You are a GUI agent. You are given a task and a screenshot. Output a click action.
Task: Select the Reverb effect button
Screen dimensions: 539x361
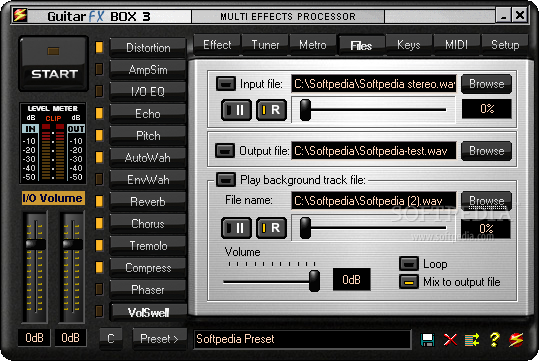[148, 201]
